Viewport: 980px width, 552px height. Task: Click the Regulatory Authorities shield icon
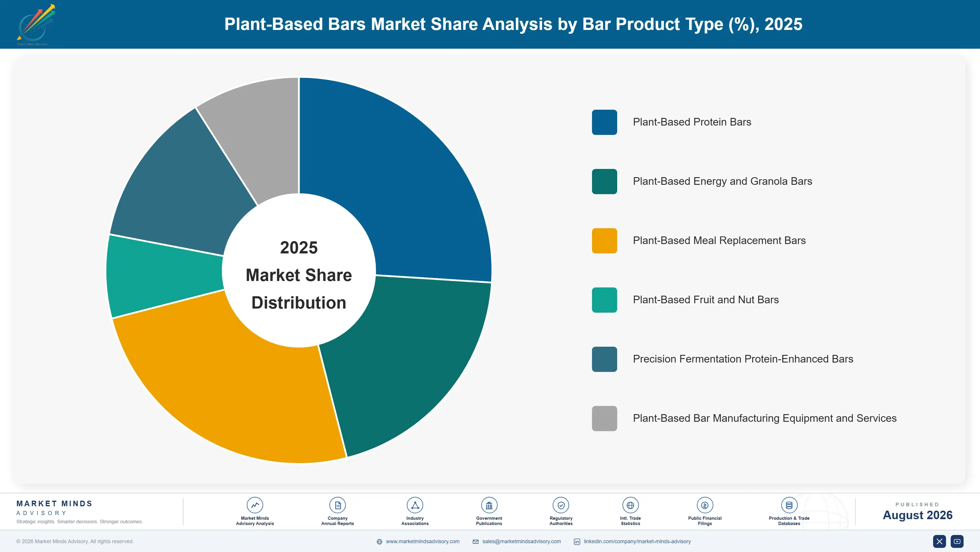coord(561,505)
